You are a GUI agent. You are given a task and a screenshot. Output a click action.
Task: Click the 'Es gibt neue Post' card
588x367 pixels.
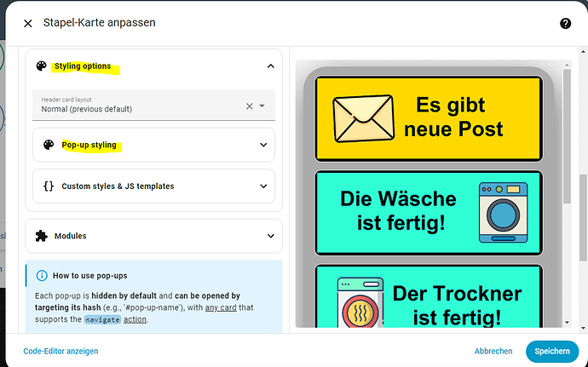[x=429, y=119]
